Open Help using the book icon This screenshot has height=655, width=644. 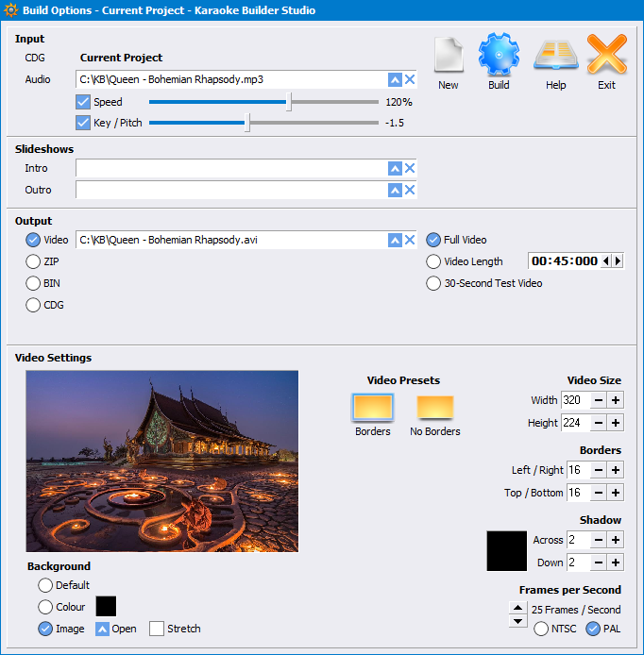click(x=556, y=55)
